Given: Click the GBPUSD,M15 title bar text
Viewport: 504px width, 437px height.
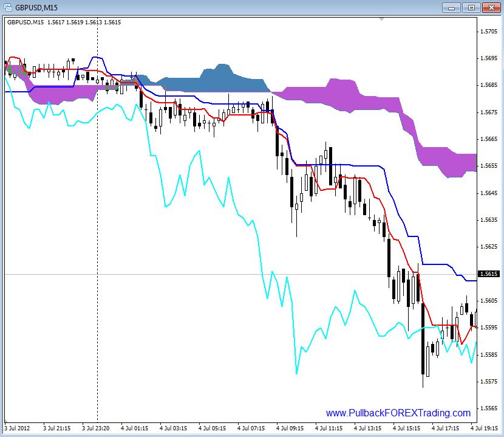Looking at the screenshot, I should pos(36,7).
